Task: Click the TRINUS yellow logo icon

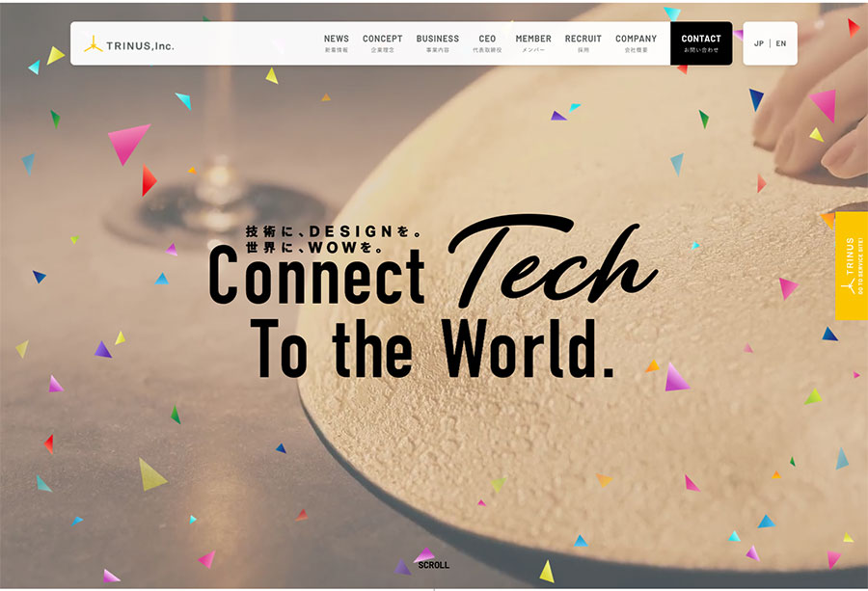Action: pos(93,44)
